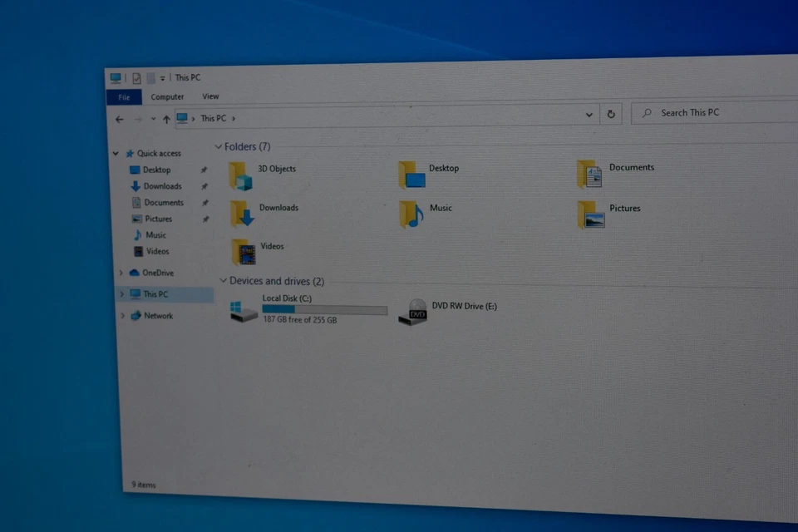Open the 3D Objects folder
The height and width of the screenshot is (532, 798).
pyautogui.click(x=242, y=176)
